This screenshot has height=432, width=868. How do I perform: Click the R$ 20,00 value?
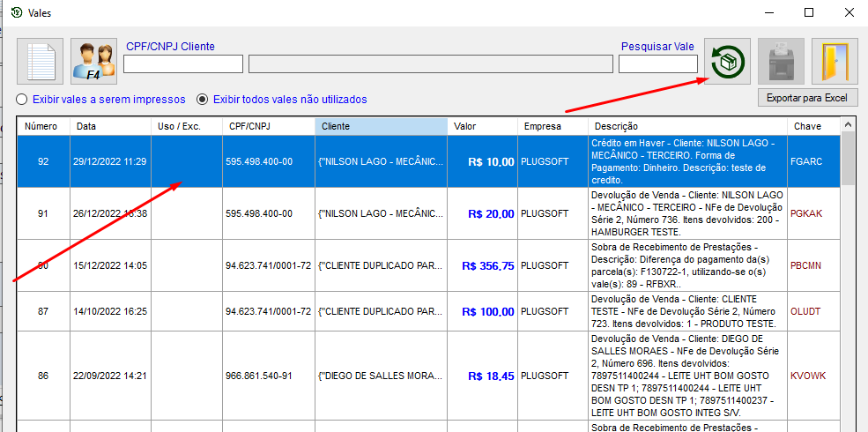pos(491,213)
